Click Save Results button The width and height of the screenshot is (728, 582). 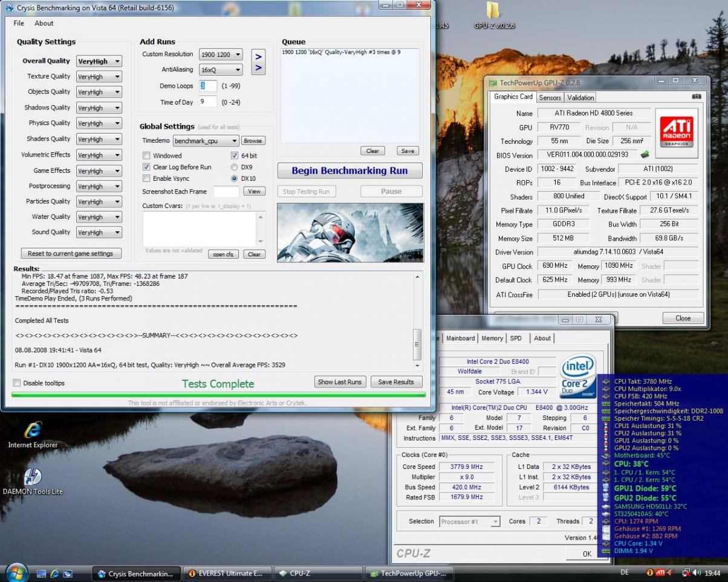[x=396, y=382]
